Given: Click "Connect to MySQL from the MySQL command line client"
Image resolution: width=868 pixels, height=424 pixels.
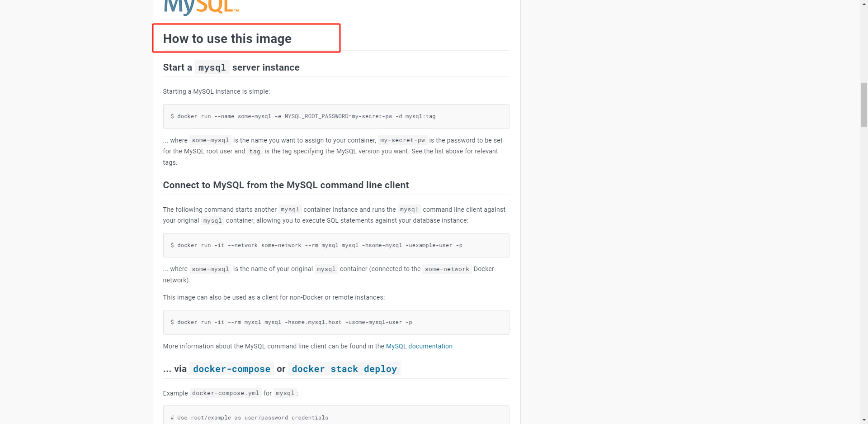Looking at the screenshot, I should 286,185.
